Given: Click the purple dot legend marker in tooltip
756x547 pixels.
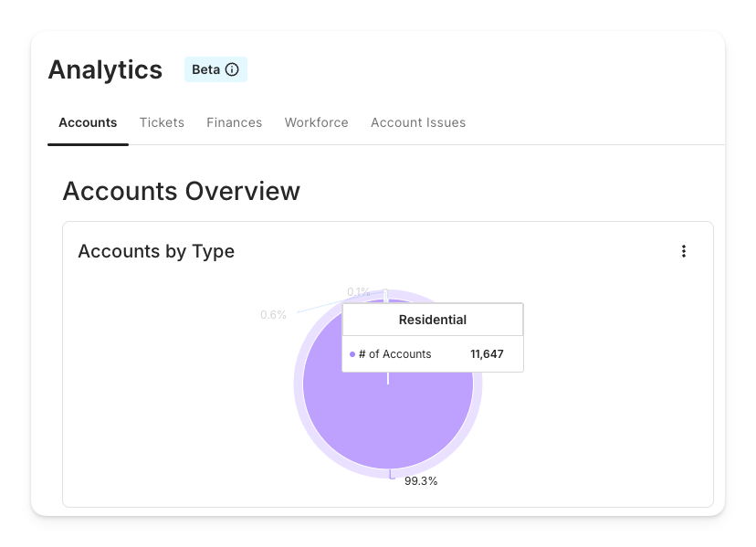Looking at the screenshot, I should pos(352,354).
